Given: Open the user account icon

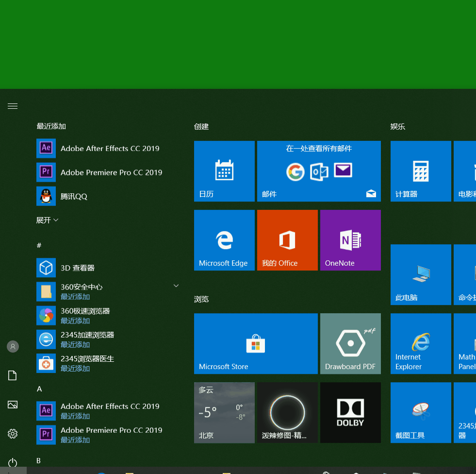Looking at the screenshot, I should (x=13, y=346).
